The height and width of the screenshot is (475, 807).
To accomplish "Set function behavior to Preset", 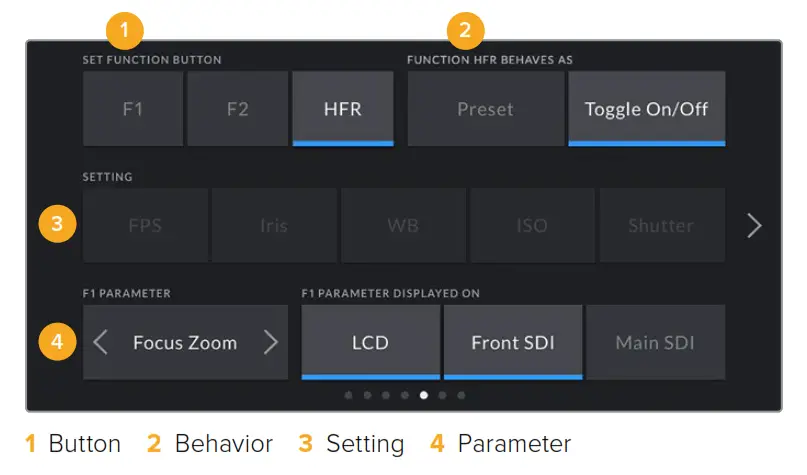I will 485,109.
